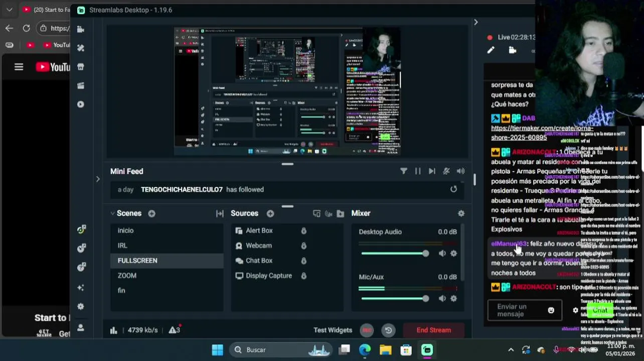Collapse the Scenes collection chevron

click(113, 214)
